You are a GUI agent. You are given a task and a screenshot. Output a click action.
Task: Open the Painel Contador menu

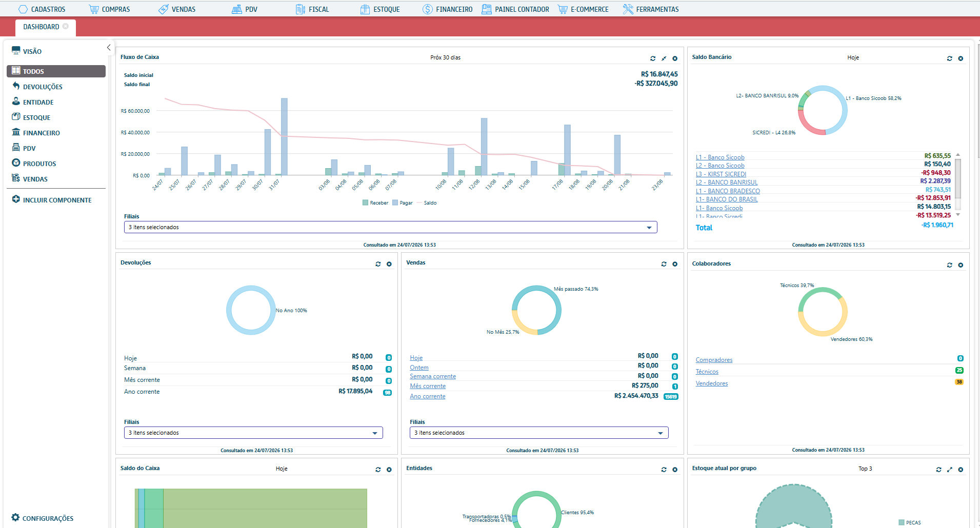click(x=515, y=9)
